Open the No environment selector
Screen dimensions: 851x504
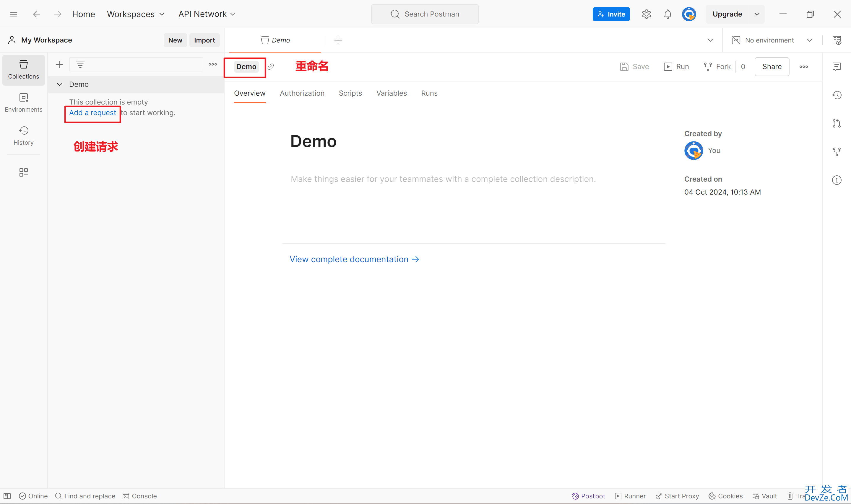[x=772, y=40]
